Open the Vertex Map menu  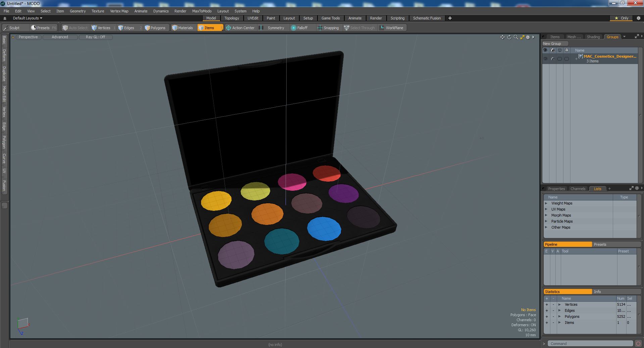119,11
